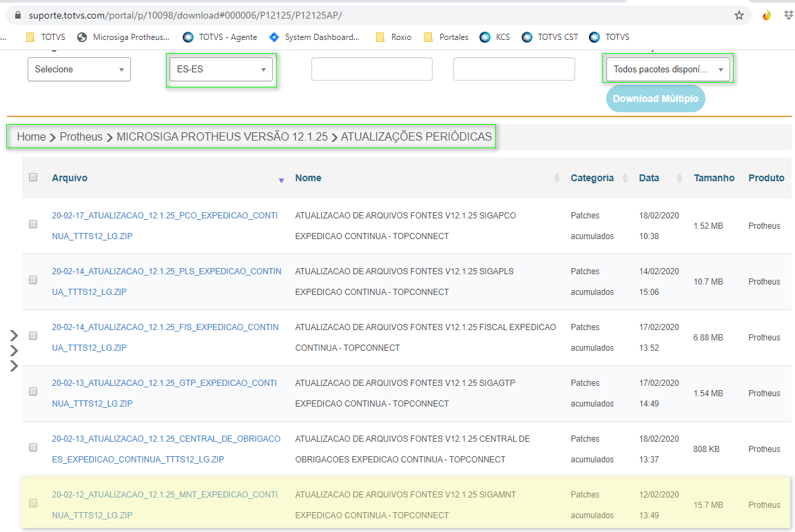The height and width of the screenshot is (532, 795).
Task: Open the TOTVS folder bookmark
Action: (45, 37)
